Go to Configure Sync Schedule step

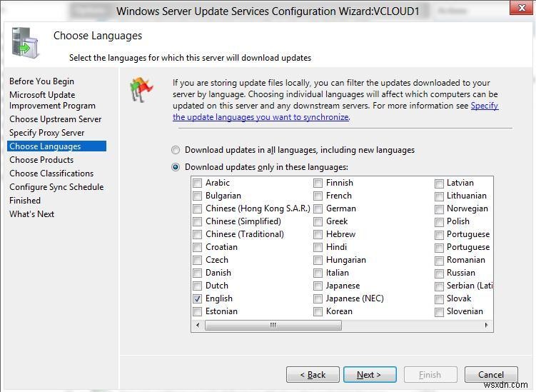pyautogui.click(x=56, y=187)
